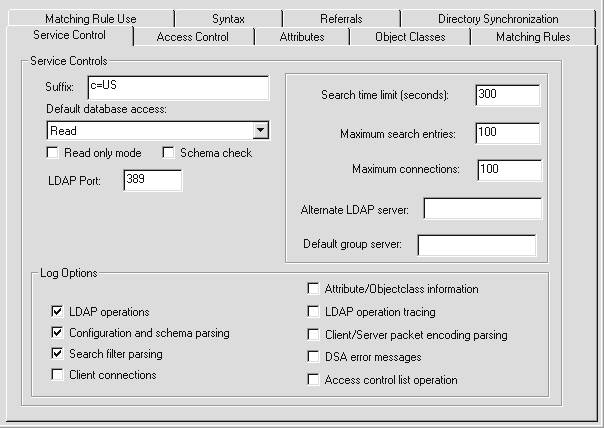Screen dimensions: 604x428
Task: Click the Suffix text field
Action: tap(177, 88)
